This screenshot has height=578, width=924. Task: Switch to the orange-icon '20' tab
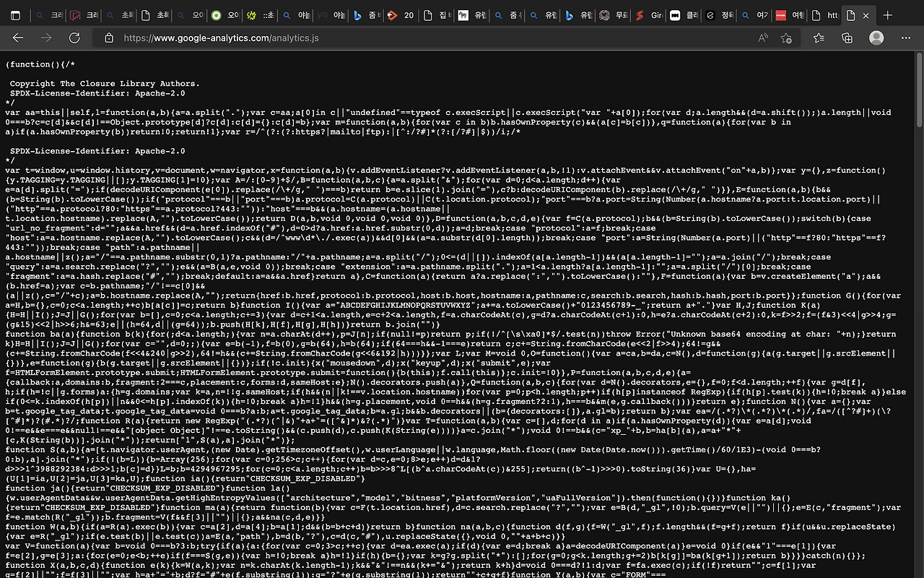click(x=401, y=15)
